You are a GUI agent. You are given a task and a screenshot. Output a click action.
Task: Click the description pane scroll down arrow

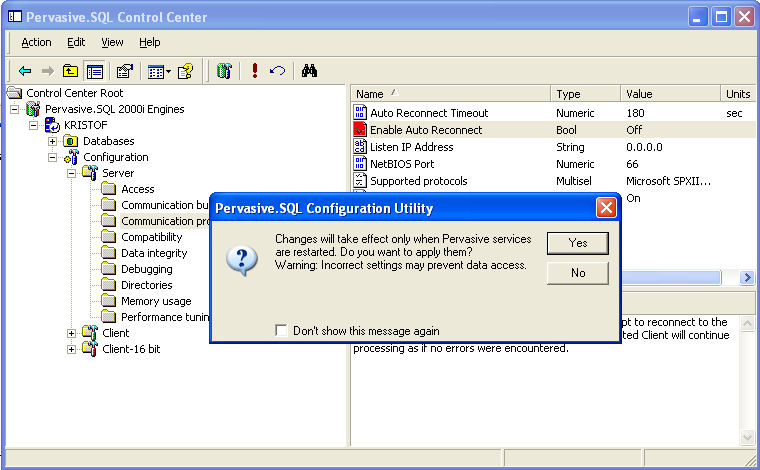click(x=747, y=437)
